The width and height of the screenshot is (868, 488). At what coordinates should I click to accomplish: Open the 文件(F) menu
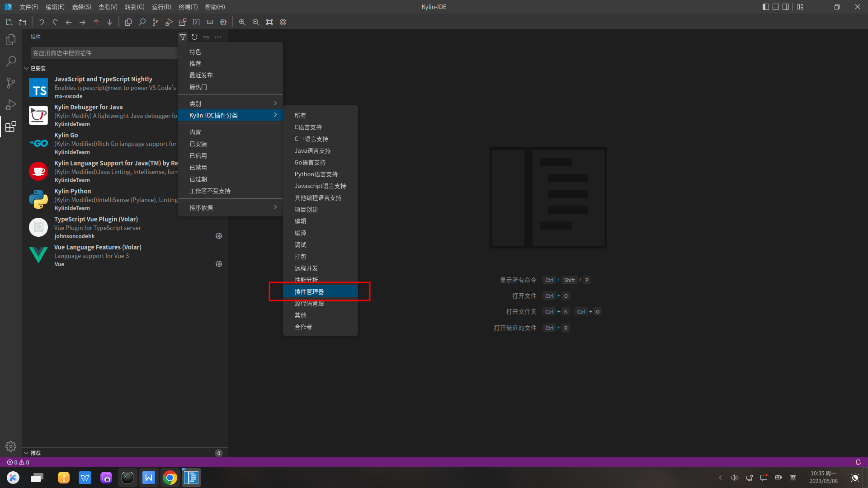click(29, 7)
